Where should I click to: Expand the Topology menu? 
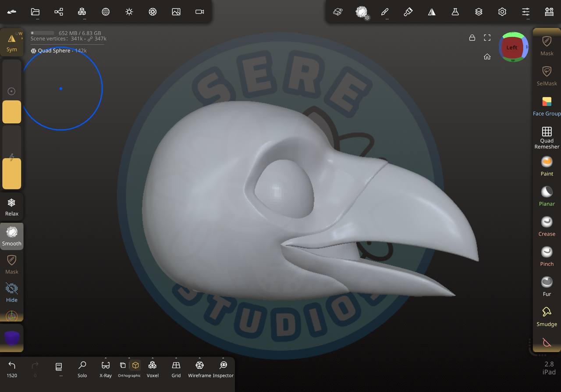click(x=82, y=12)
